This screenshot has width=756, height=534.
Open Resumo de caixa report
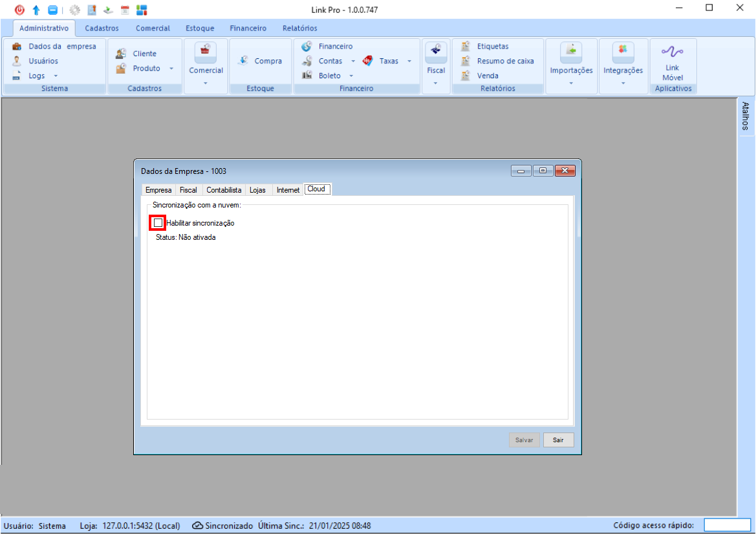505,61
